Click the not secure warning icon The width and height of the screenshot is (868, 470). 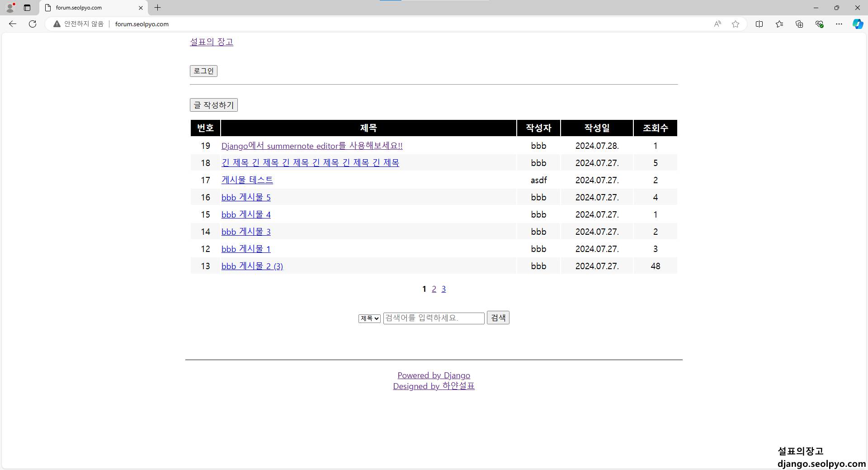pyautogui.click(x=57, y=24)
